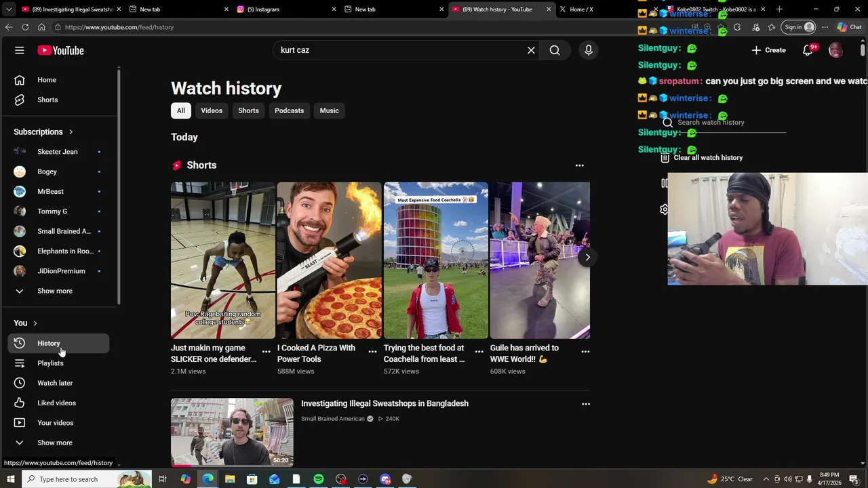868x488 pixels.
Task: Select the Music filter chip
Action: 329,110
